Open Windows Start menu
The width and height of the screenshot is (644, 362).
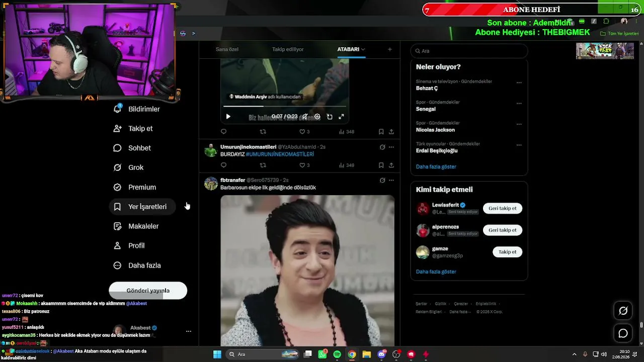click(217, 354)
